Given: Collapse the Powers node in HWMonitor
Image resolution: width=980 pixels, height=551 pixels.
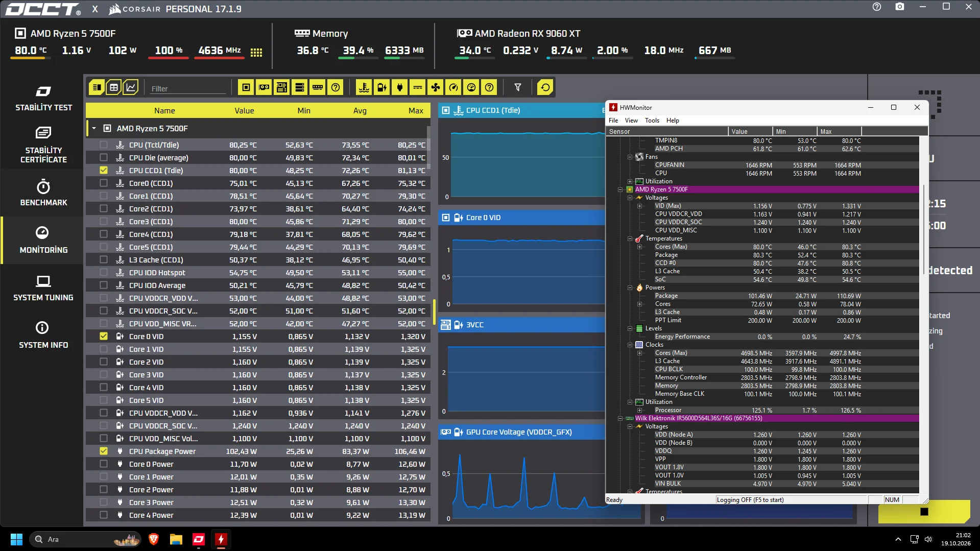Looking at the screenshot, I should tap(630, 288).
